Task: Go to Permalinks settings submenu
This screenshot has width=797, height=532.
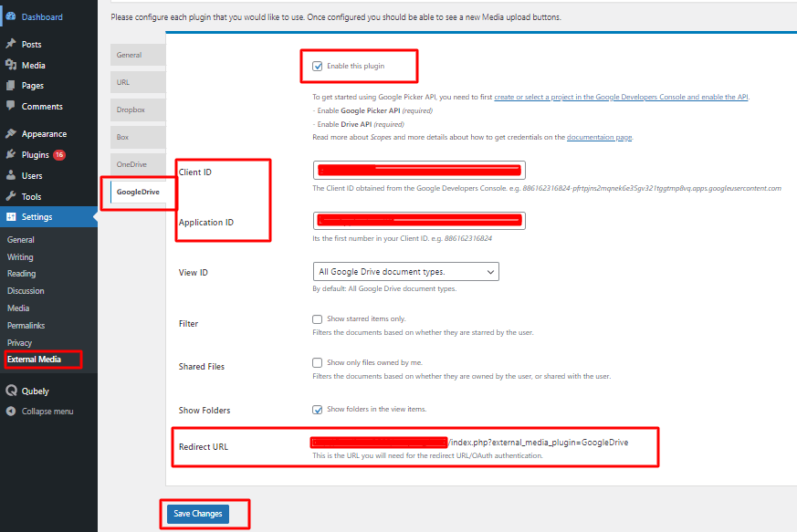Action: click(x=26, y=325)
